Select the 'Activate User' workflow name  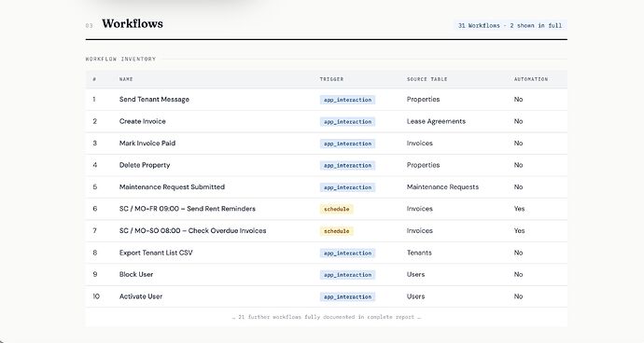click(x=140, y=296)
